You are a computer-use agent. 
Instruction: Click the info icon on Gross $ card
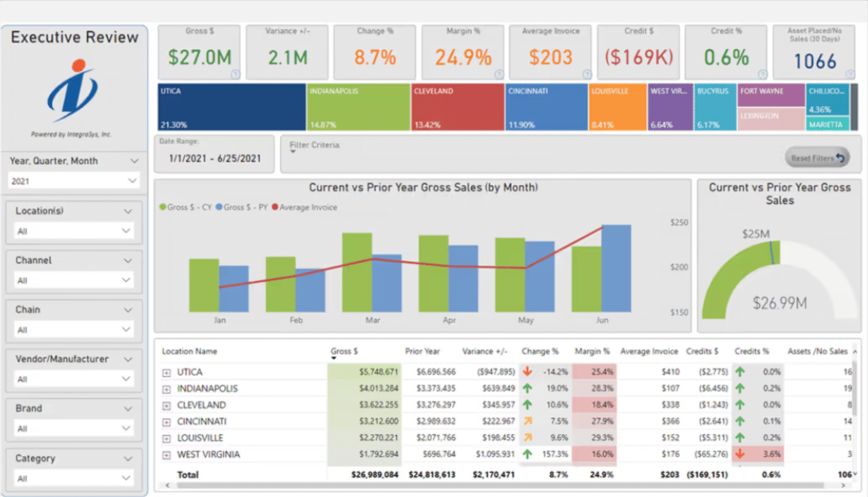[235, 75]
